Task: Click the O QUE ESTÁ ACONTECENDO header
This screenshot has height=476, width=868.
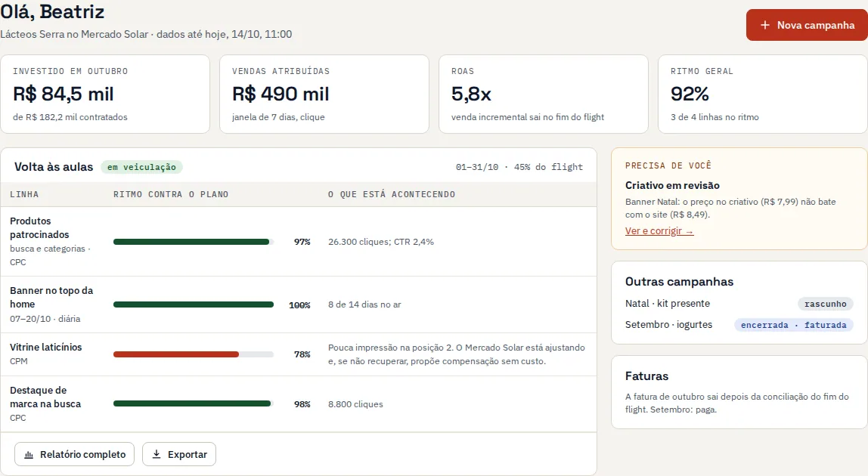Action: point(392,194)
